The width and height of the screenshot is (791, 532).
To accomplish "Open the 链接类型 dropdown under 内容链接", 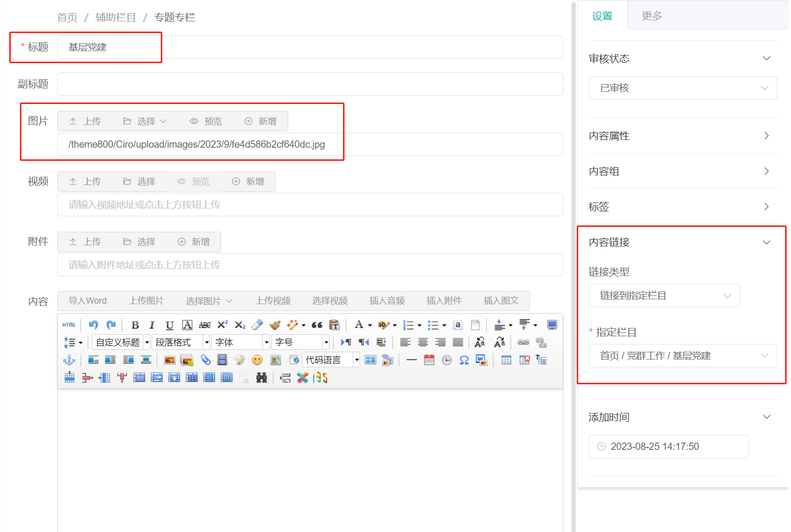I will coord(664,295).
